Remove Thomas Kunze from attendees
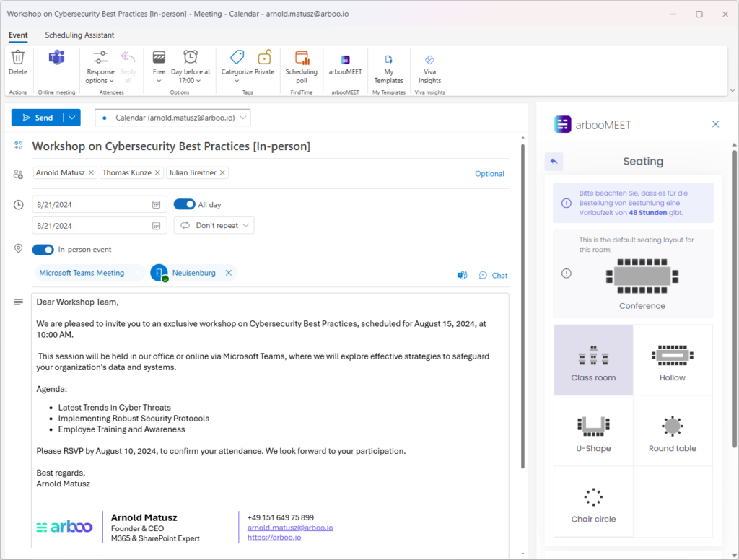The height and width of the screenshot is (560, 739). 158,172
